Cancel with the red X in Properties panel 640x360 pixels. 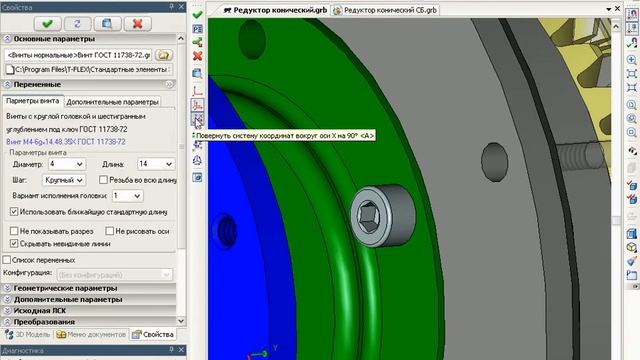(138, 24)
